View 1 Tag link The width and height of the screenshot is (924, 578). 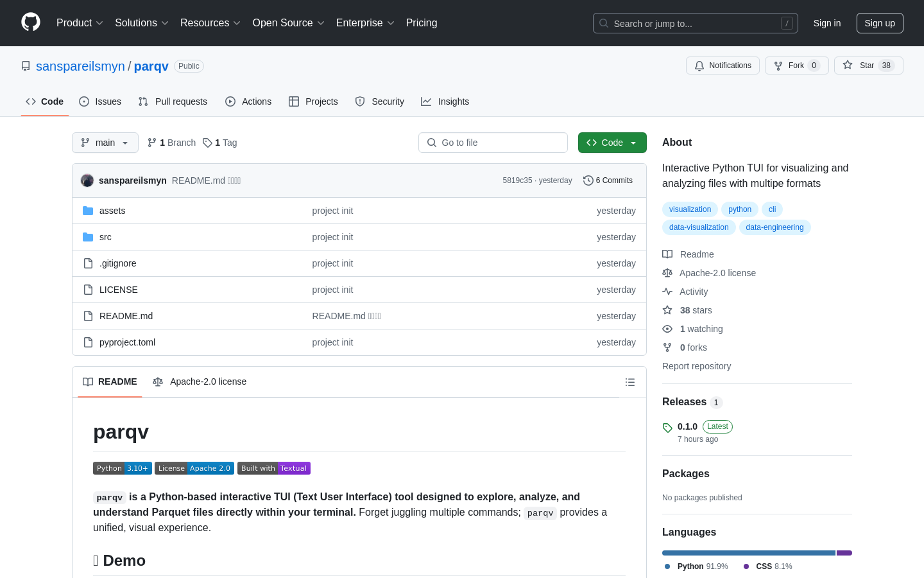220,143
